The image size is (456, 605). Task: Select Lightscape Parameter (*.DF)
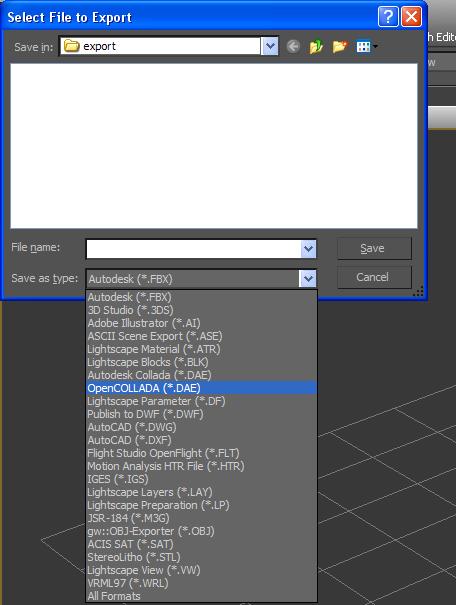click(x=201, y=401)
